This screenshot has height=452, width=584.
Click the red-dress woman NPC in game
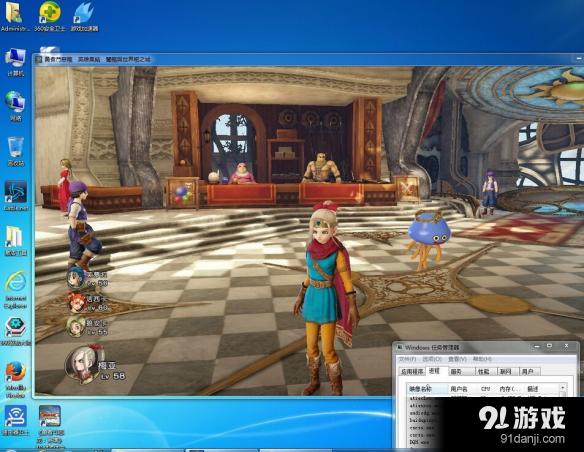coord(64,185)
